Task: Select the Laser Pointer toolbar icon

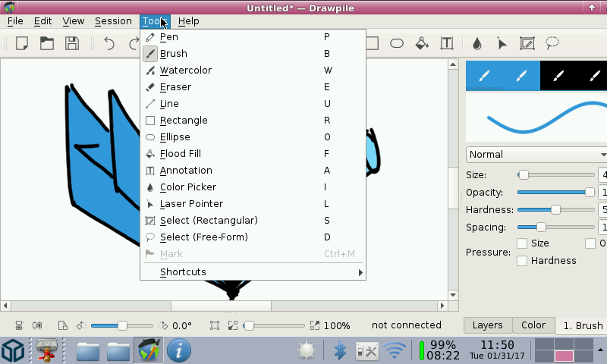Action: click(502, 43)
